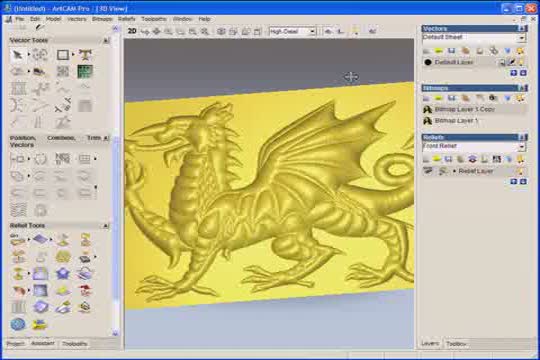Click the magnifier zoom icon before the view icons
Image resolution: width=540 pixels, height=360 pixels.
[205, 31]
